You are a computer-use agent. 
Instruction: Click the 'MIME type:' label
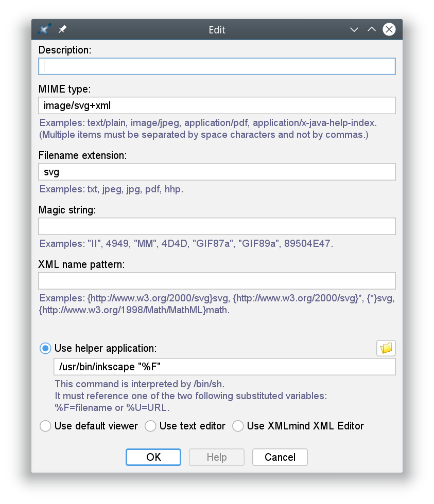pyautogui.click(x=64, y=89)
